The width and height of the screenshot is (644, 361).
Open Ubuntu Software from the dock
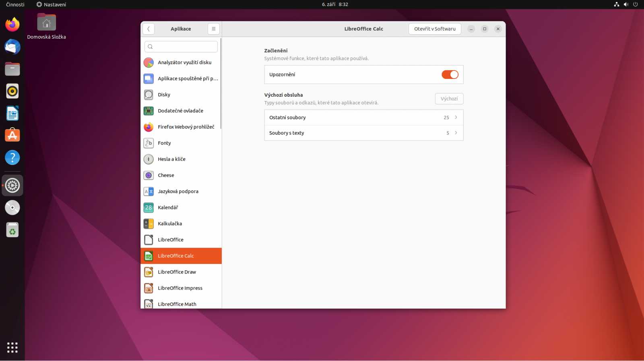click(x=12, y=135)
